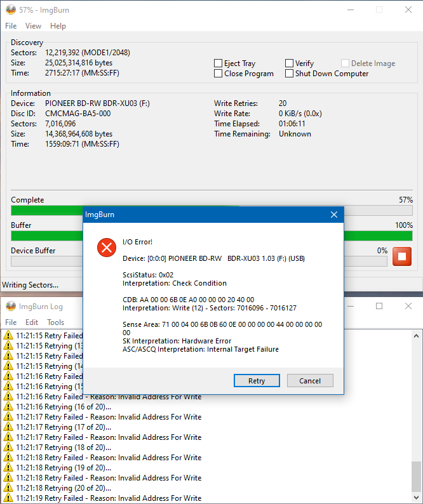Click the ImgBurn main window title icon

pyautogui.click(x=10, y=10)
